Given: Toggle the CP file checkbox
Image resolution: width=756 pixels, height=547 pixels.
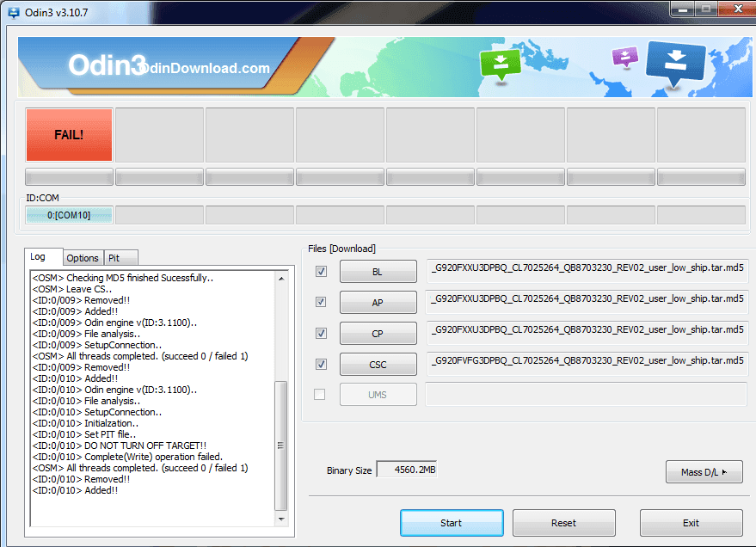Looking at the screenshot, I should 321,333.
